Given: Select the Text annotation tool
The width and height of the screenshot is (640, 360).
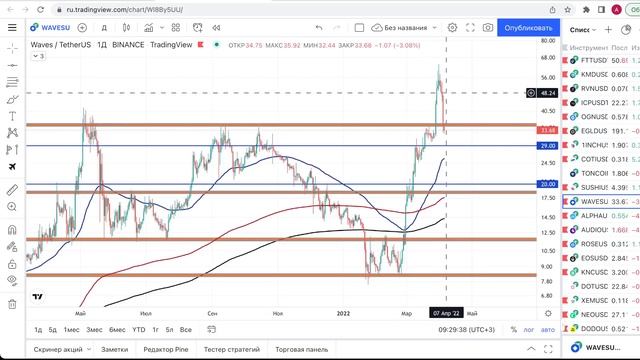Looking at the screenshot, I should click(x=12, y=116).
